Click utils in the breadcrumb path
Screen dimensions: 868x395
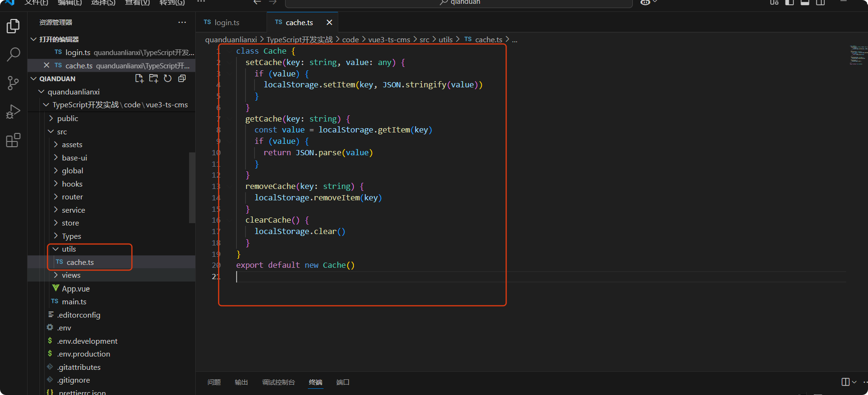click(446, 40)
